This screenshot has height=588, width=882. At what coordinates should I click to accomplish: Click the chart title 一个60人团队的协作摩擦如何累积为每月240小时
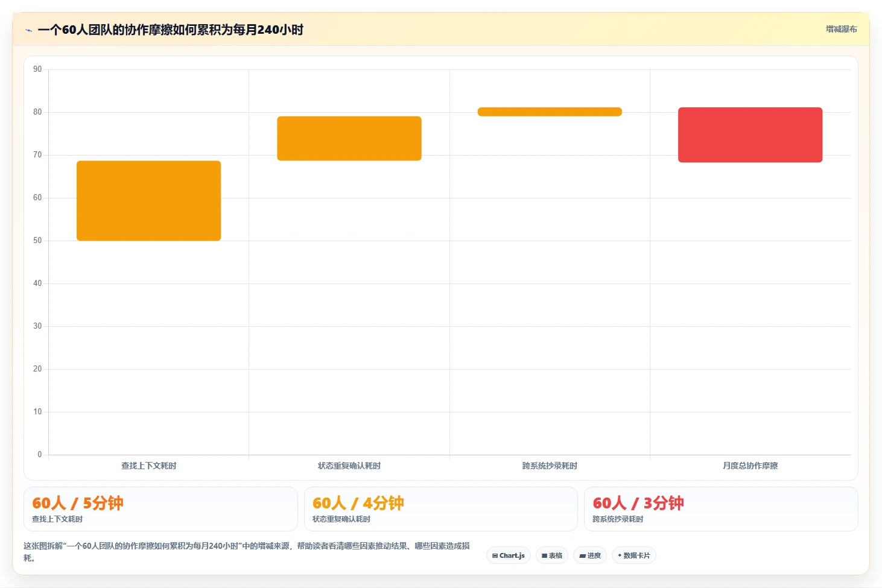[x=171, y=30]
